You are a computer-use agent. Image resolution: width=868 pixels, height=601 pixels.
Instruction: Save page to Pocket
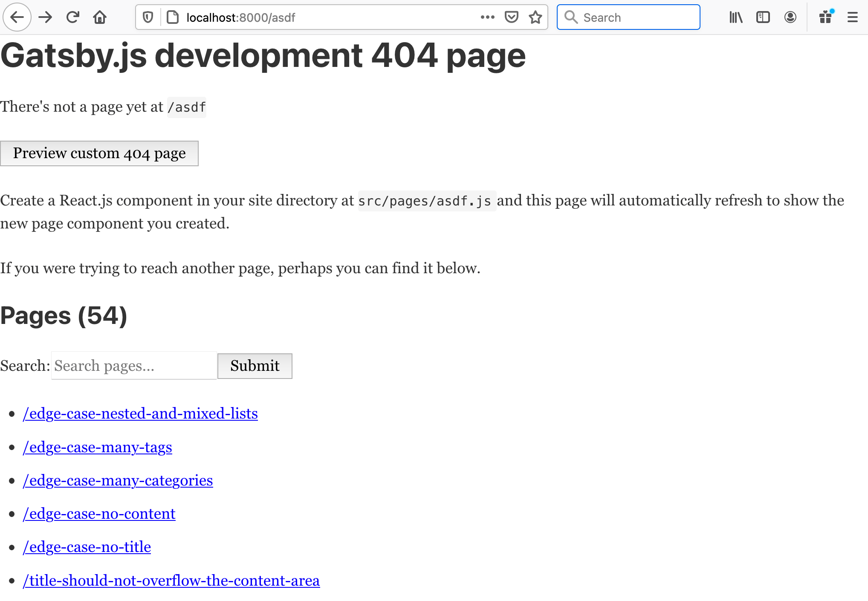(511, 17)
